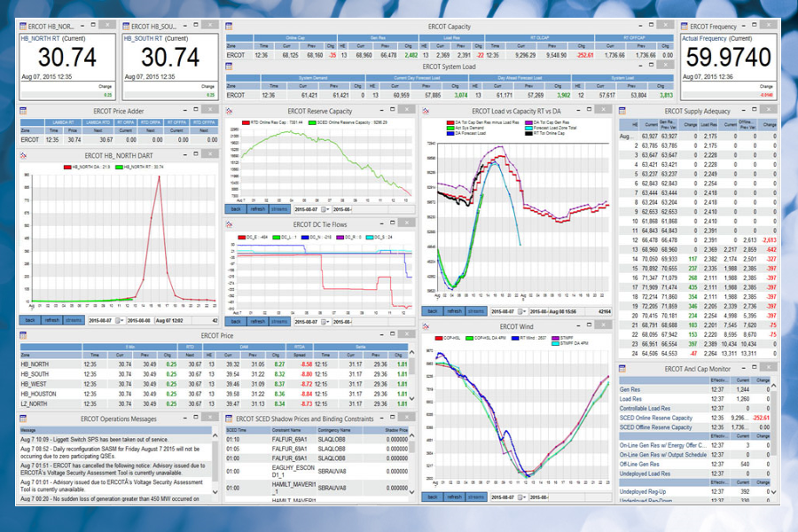
Task: Click purple DC_R legend swatch in DC Tie Flows
Action: (340, 238)
